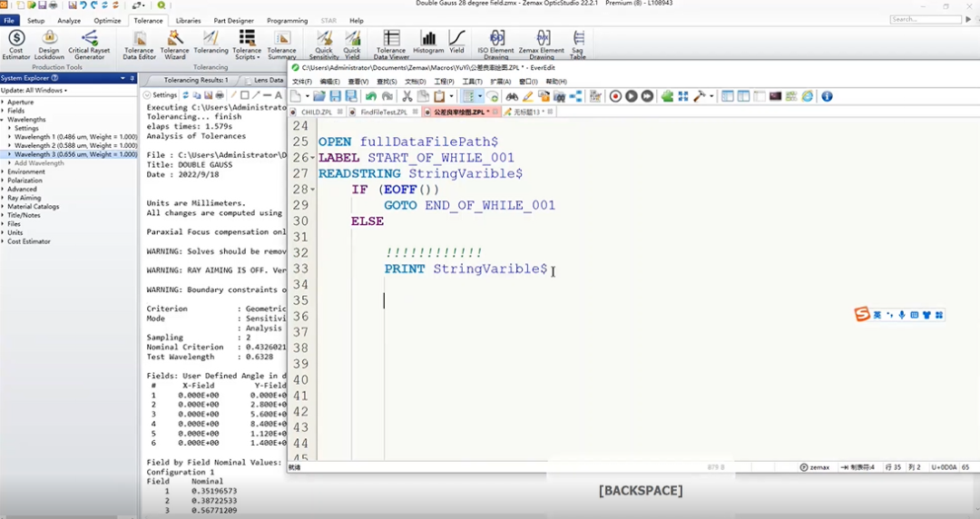Expand Settings in Tolerancing Results

coord(161,95)
